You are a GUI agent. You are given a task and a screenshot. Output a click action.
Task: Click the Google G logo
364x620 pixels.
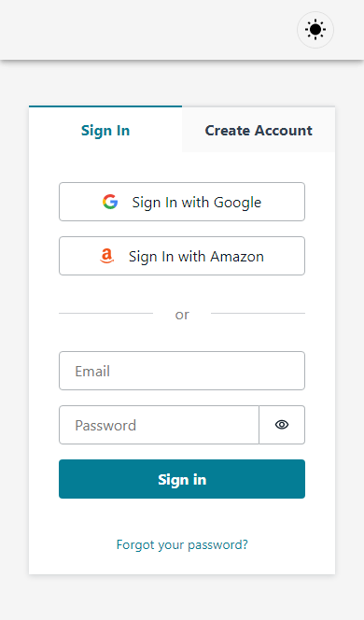pyautogui.click(x=110, y=202)
